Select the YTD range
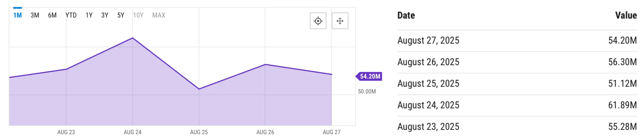 71,15
